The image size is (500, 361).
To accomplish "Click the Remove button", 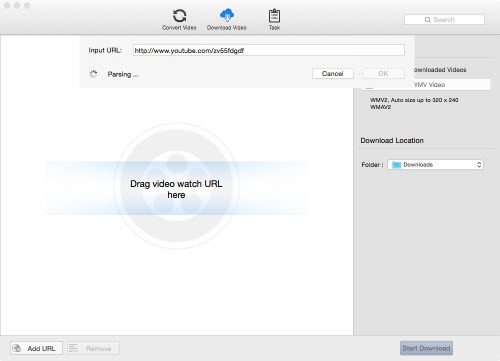I will (x=93, y=348).
